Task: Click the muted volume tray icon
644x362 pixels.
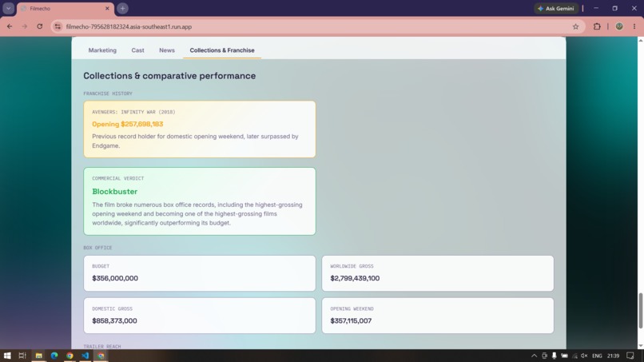Action: pyautogui.click(x=584, y=356)
